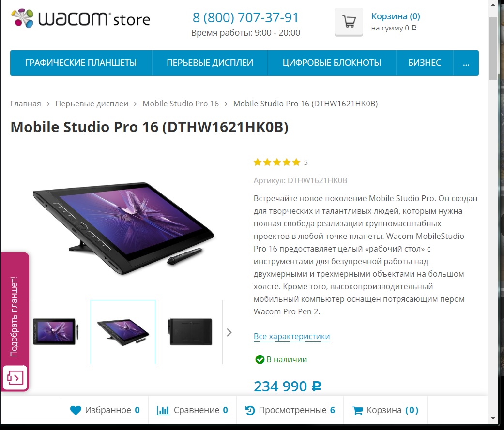Open Цифровые блокноты menu

coord(332,63)
